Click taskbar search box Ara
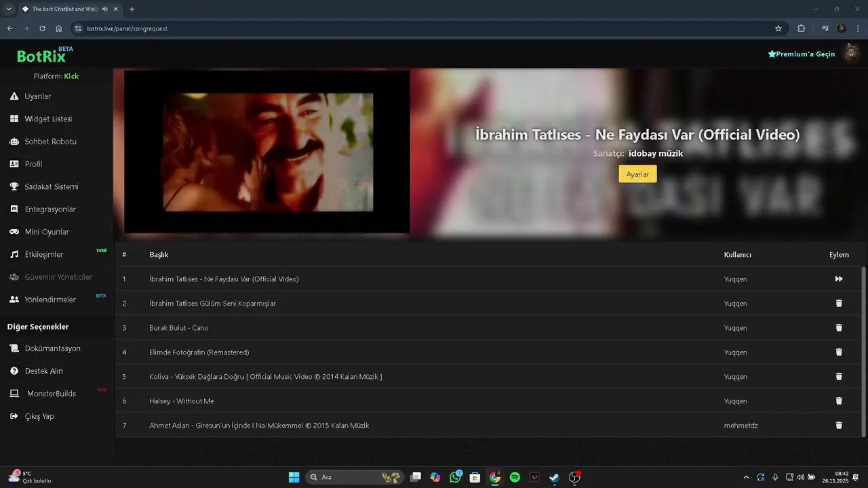868x488 pixels. click(x=353, y=477)
